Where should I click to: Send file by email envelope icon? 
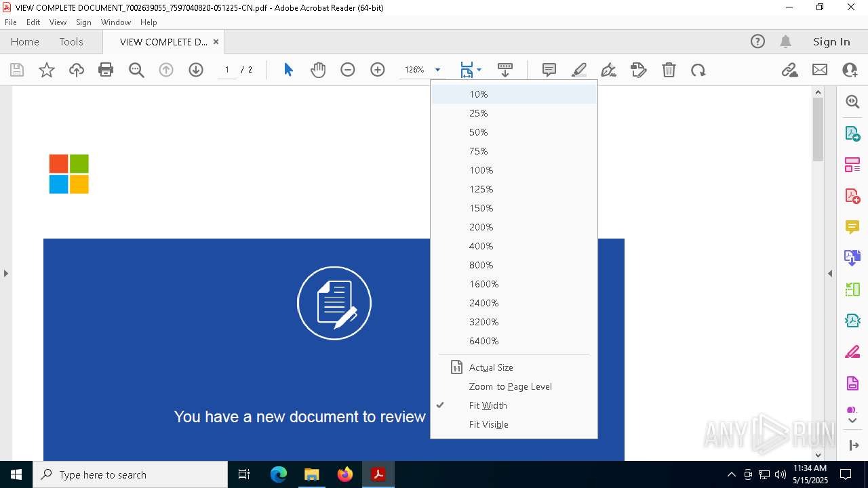pos(820,70)
